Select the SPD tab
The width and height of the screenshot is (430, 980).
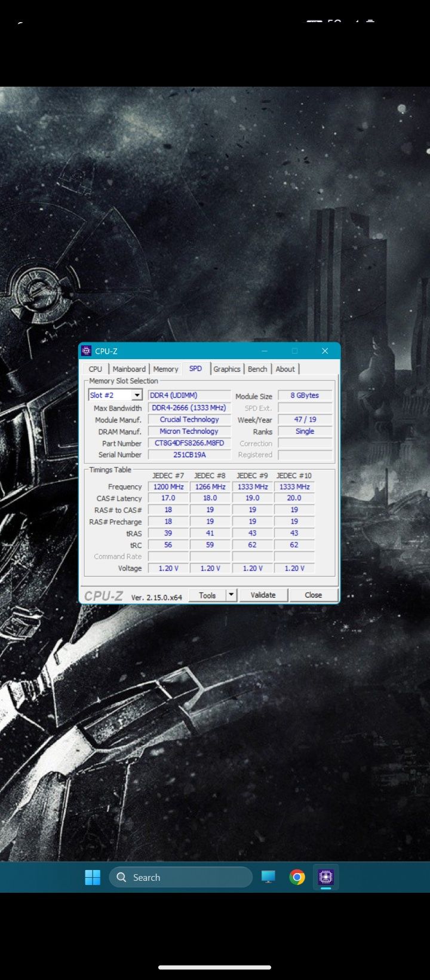[x=196, y=369]
